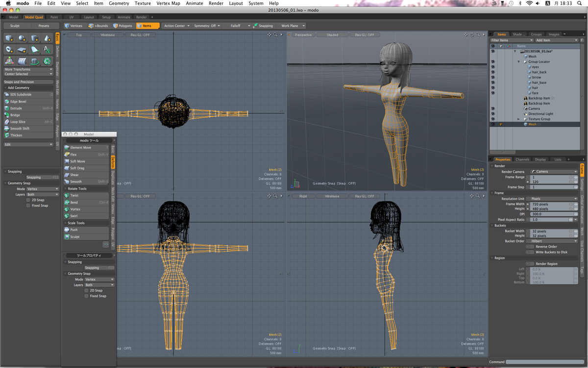Click the Sculpt button
The image size is (588, 368).
click(15, 26)
